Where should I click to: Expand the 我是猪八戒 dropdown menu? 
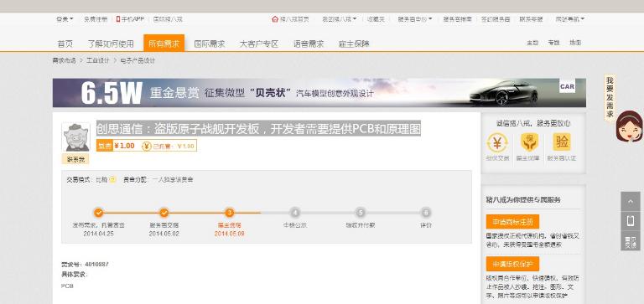pyautogui.click(x=340, y=19)
